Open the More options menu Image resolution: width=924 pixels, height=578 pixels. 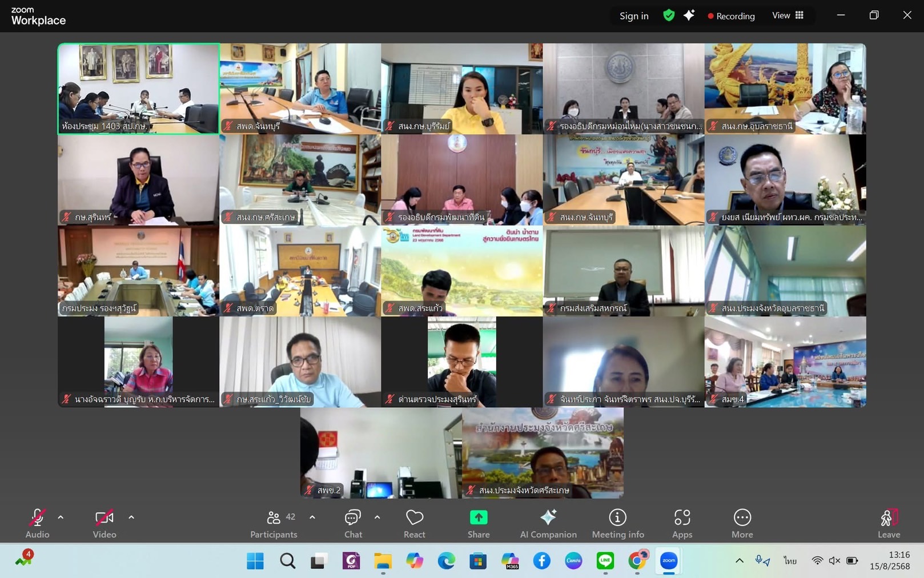(742, 523)
